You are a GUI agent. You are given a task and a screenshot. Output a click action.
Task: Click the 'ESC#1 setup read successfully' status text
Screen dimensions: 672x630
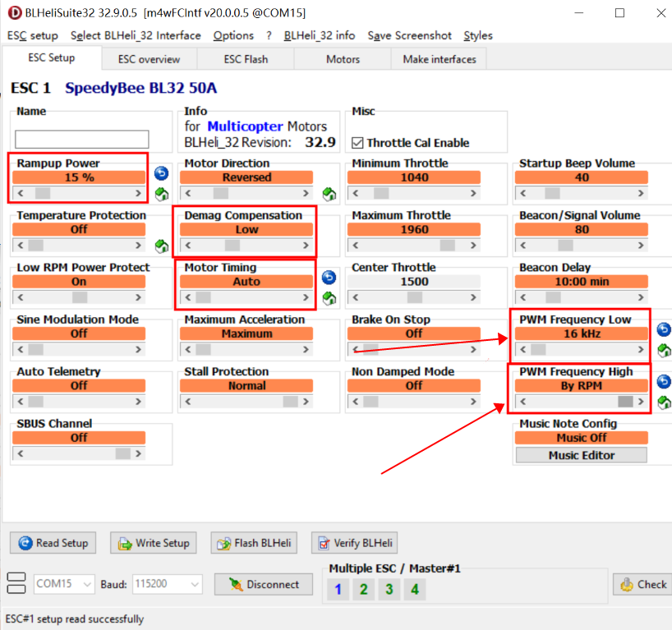[75, 619]
